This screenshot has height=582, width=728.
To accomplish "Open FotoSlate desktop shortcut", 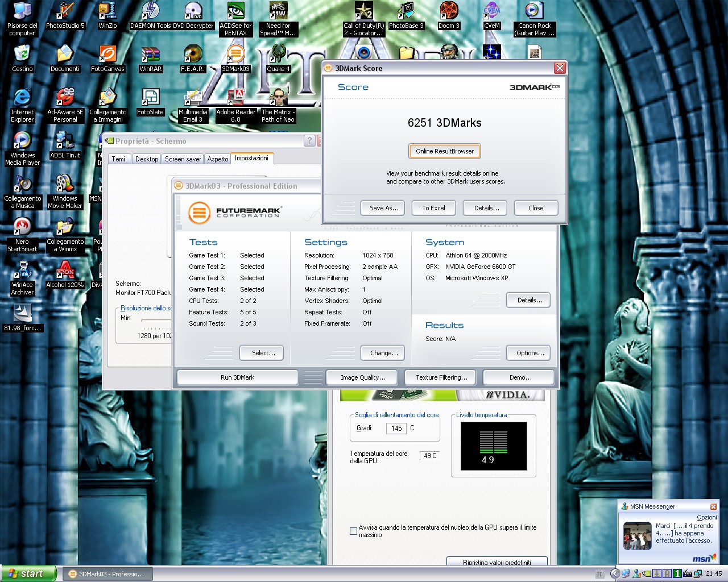I will [x=150, y=102].
